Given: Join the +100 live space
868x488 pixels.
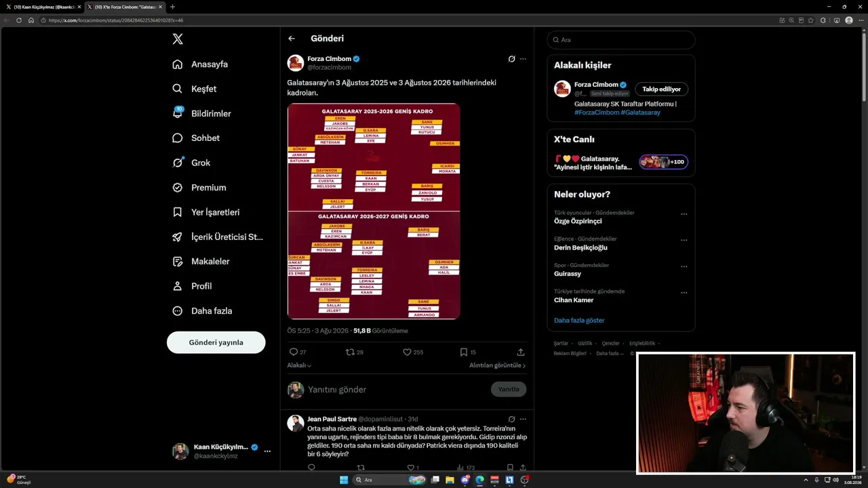Looking at the screenshot, I should [663, 162].
